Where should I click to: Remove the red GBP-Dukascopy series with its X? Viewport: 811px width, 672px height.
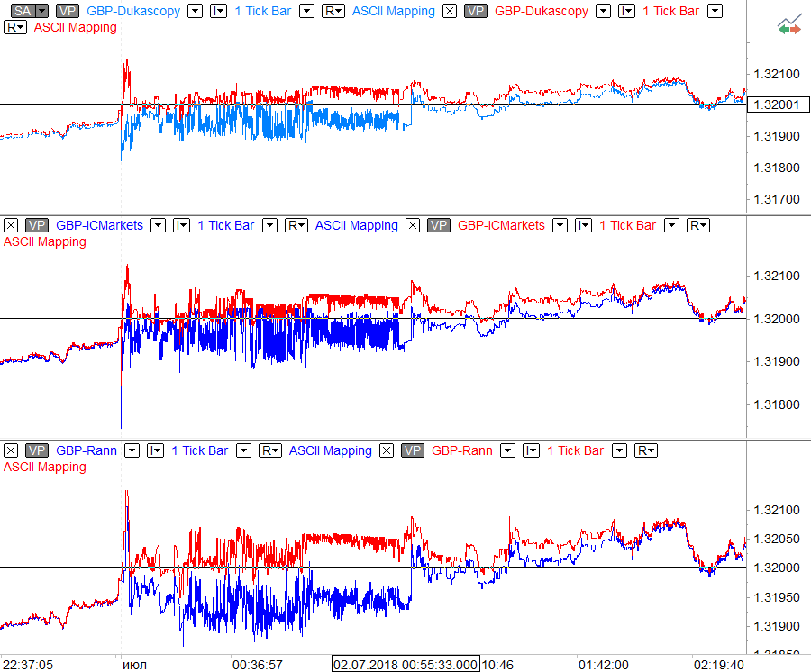[x=450, y=11]
